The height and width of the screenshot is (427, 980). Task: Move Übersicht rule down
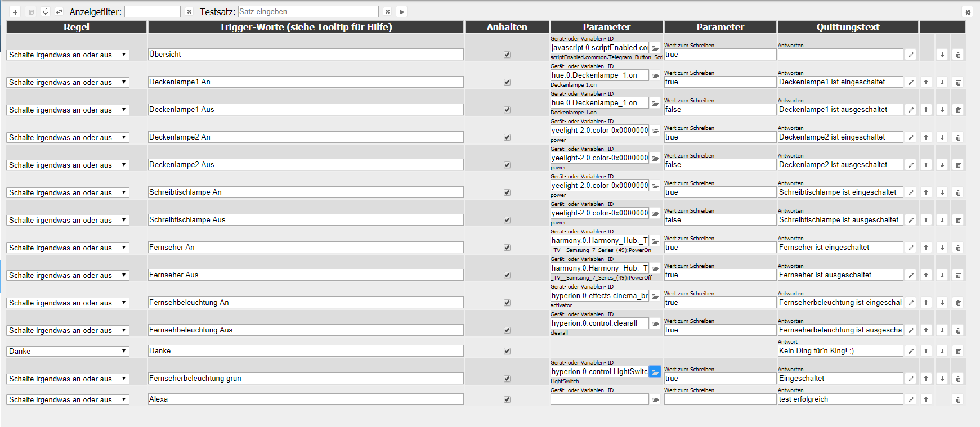click(x=942, y=55)
